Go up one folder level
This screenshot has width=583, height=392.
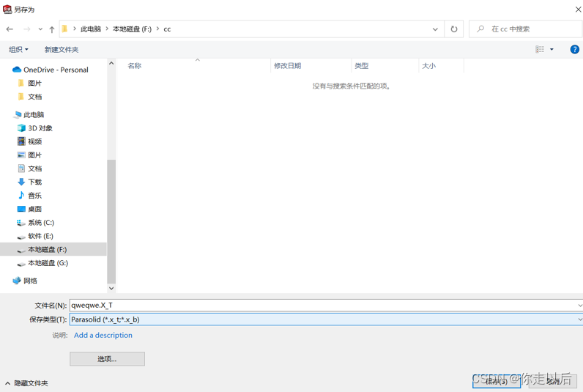[x=52, y=29]
